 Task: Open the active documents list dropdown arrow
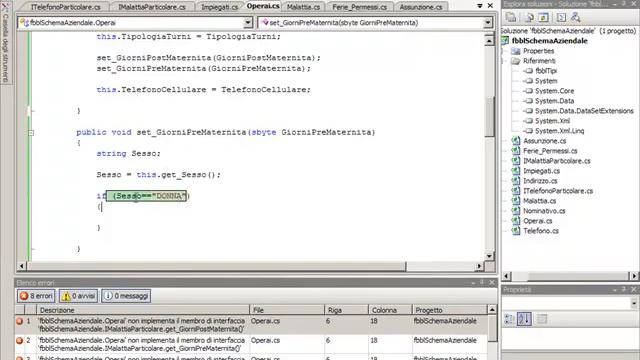coord(480,6)
